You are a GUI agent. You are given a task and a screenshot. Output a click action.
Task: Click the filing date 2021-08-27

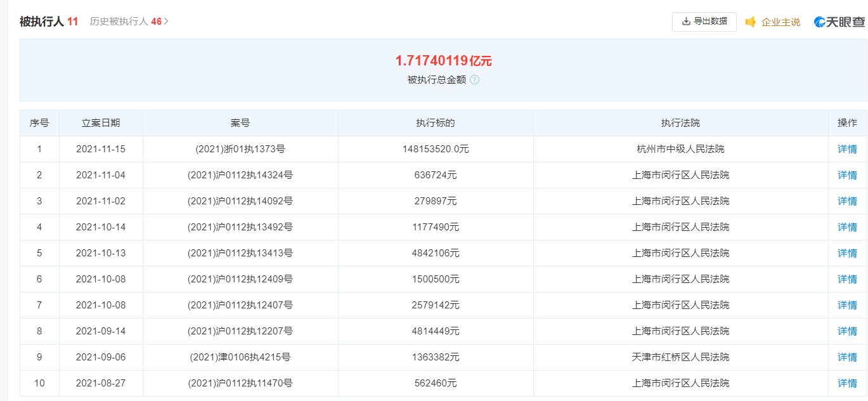101,383
